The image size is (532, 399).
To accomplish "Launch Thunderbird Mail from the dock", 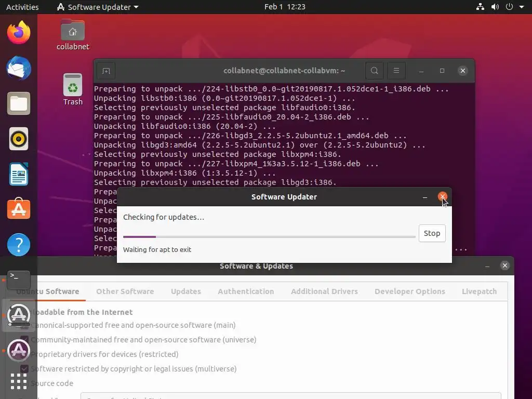I will tap(19, 68).
